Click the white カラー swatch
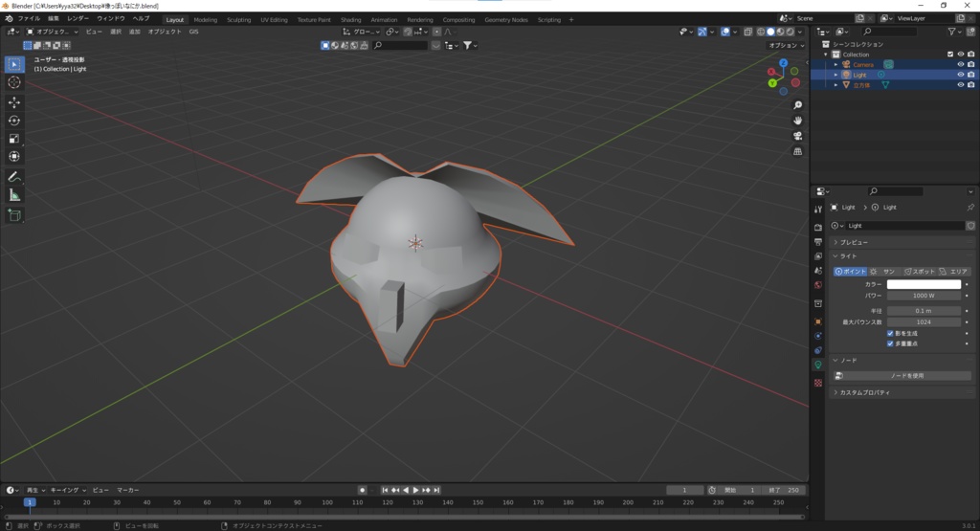 [924, 284]
